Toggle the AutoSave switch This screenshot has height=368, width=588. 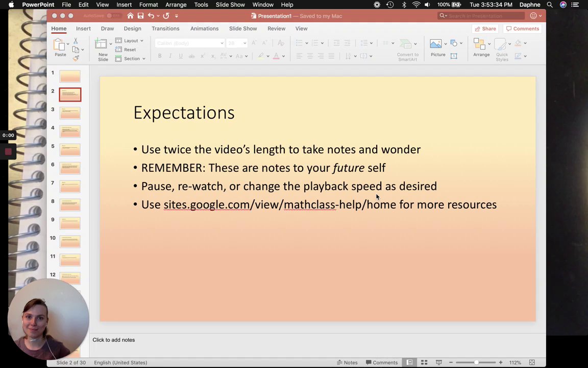tap(114, 16)
